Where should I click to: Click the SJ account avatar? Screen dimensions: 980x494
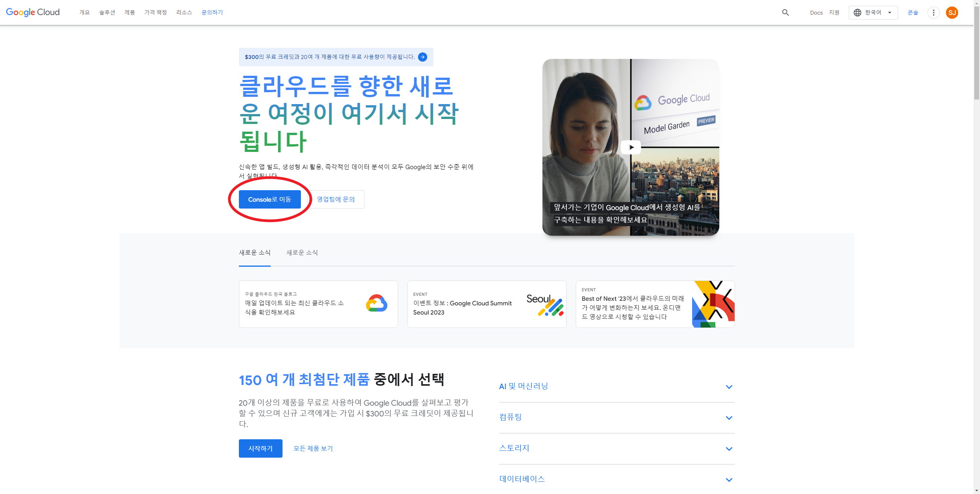click(952, 13)
